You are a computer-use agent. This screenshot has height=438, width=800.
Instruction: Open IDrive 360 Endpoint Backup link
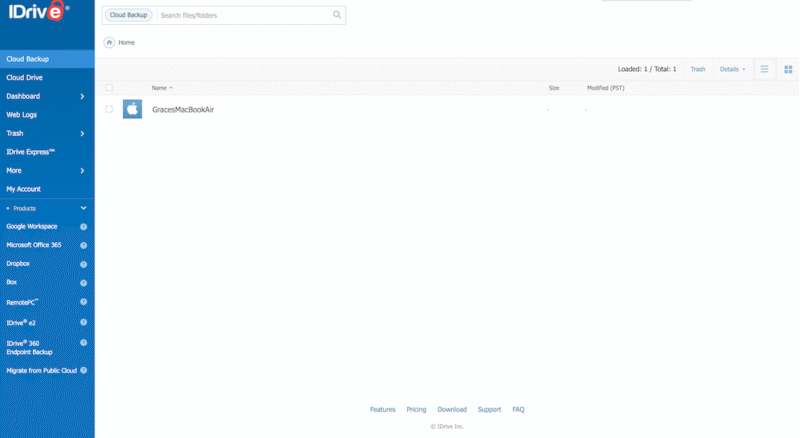(29, 348)
